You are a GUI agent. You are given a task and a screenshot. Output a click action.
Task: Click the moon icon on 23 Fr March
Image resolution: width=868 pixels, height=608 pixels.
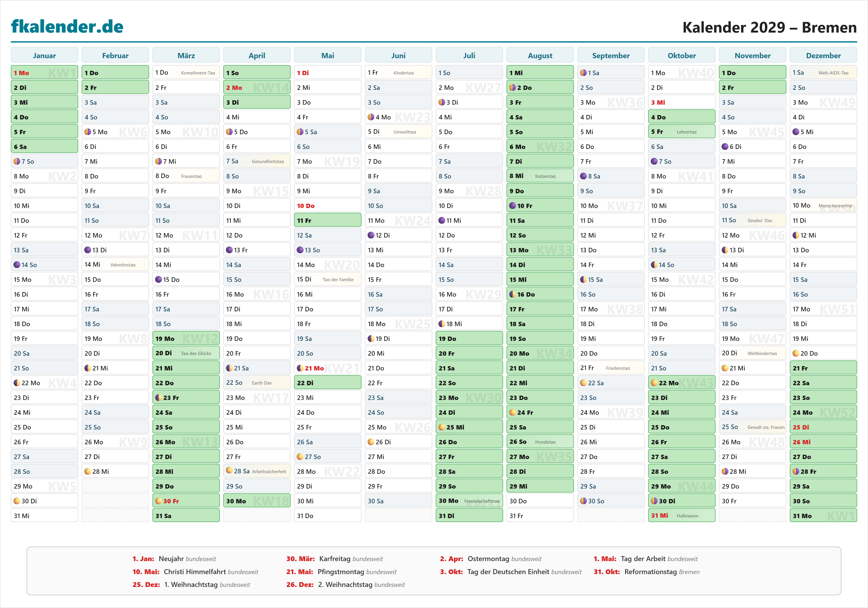[x=159, y=398]
